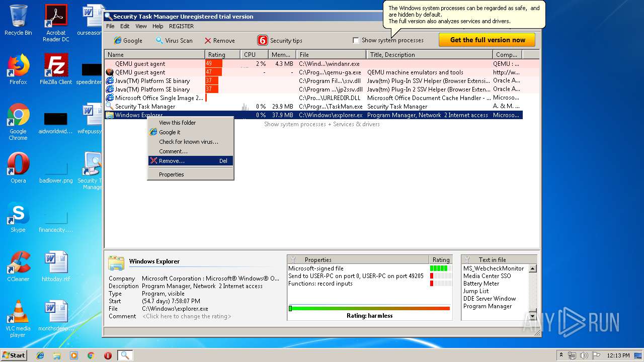The height and width of the screenshot is (362, 644).
Task: Select first QEMU guest agent row rated 49
Action: [313, 64]
